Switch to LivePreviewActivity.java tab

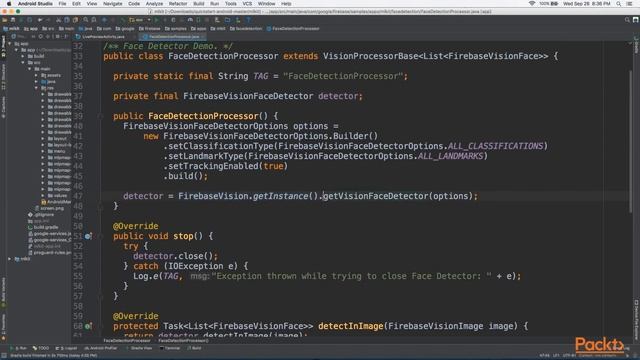[x=103, y=37]
